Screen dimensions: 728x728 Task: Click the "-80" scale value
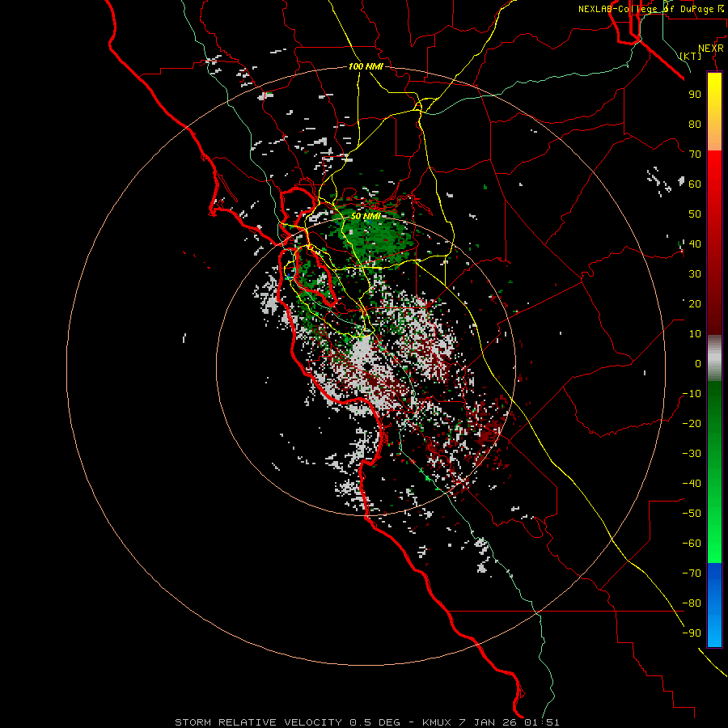tap(692, 603)
